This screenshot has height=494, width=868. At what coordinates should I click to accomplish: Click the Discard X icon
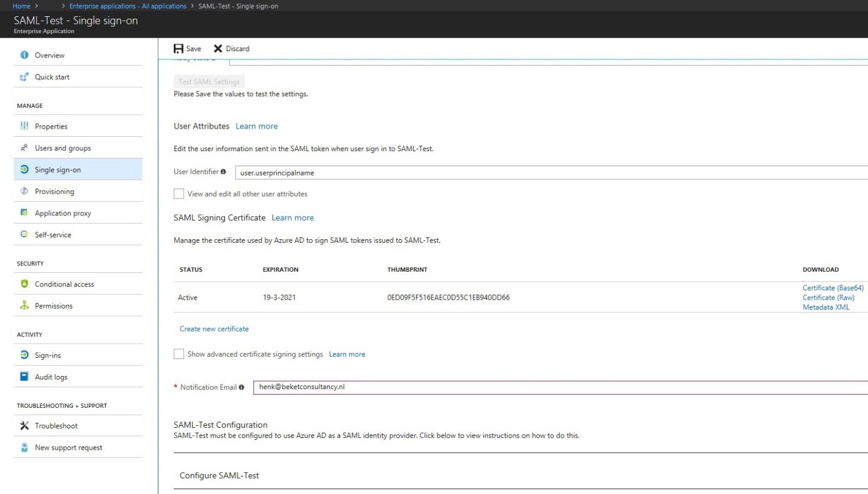(218, 48)
